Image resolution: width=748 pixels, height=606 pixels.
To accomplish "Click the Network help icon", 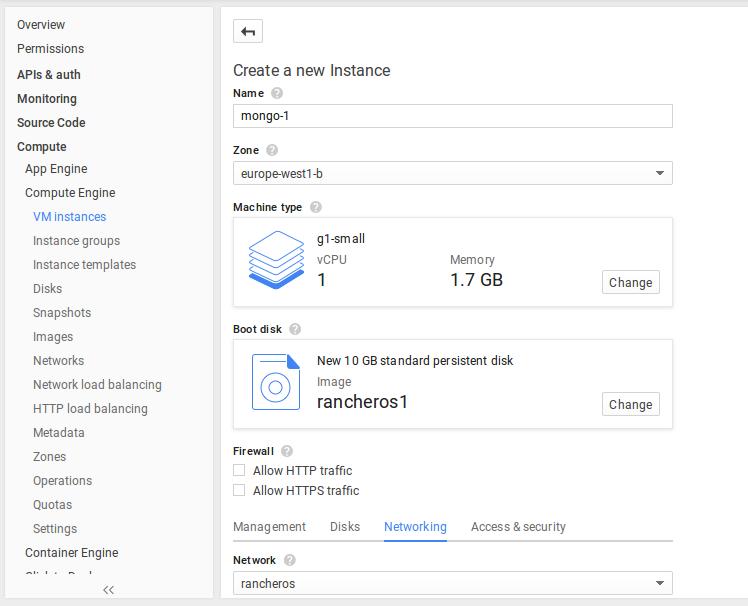I will tap(290, 560).
